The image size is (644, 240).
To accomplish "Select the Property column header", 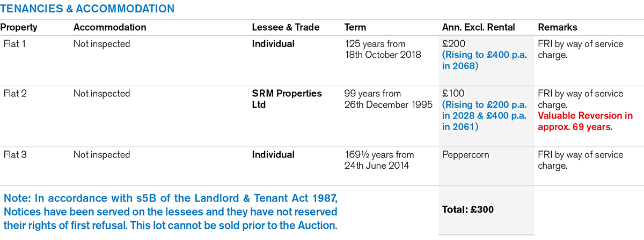I will [x=18, y=27].
